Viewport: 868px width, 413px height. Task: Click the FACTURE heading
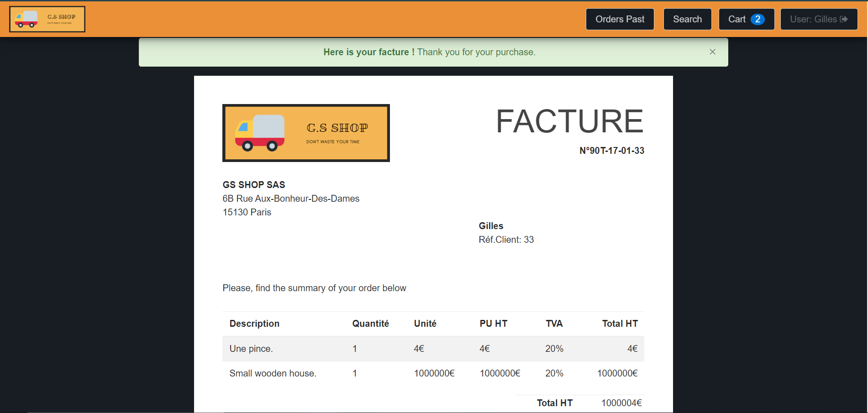point(569,121)
